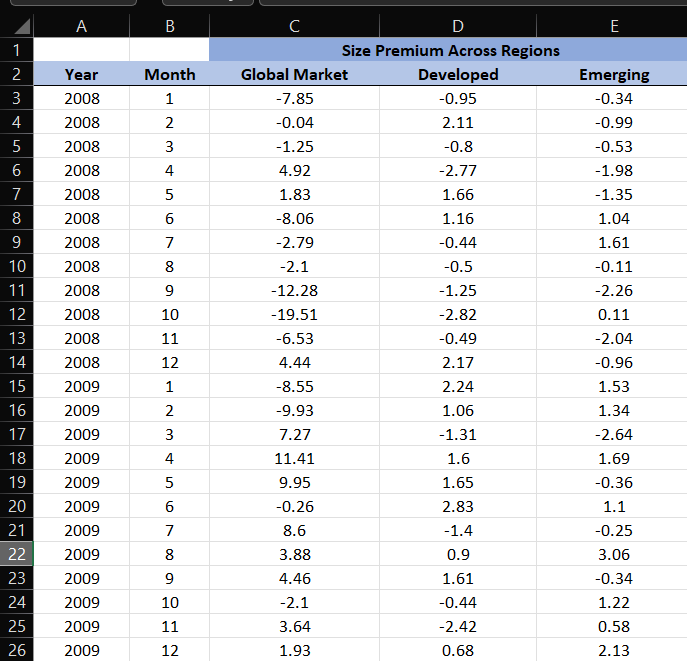687x661 pixels.
Task: Click the 'Developed' header cell
Action: pyautogui.click(x=458, y=74)
